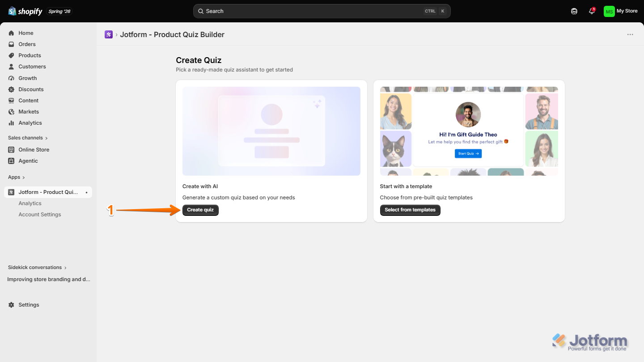Viewport: 644px width, 362px height.
Task: Open the three-dot more actions menu
Action: [x=630, y=34]
